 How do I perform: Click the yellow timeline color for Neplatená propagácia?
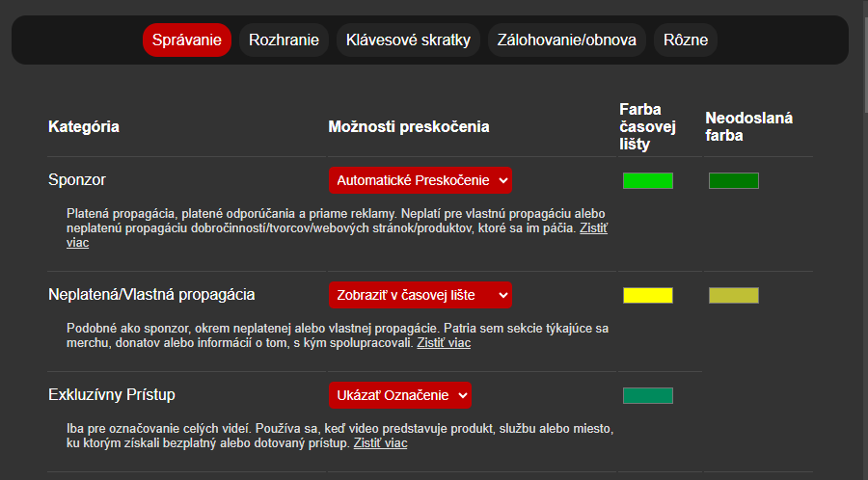click(x=647, y=295)
